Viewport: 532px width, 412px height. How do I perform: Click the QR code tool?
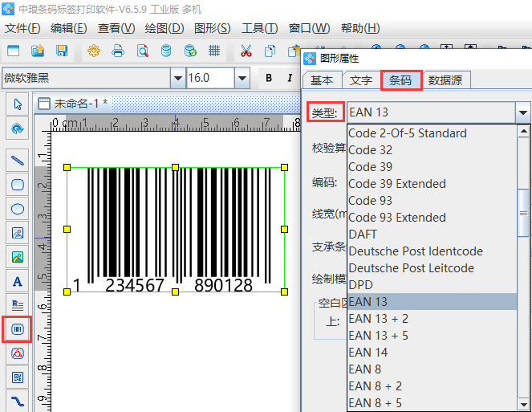click(17, 377)
